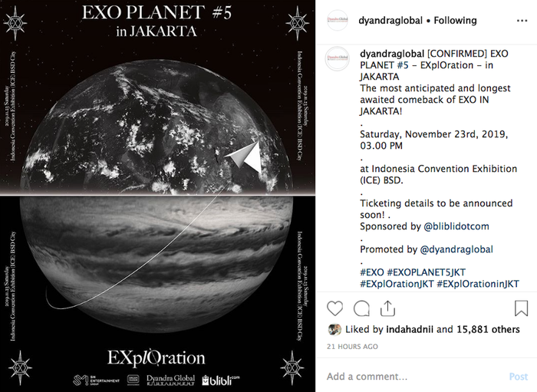Show the 15,881 others who liked

(x=488, y=329)
